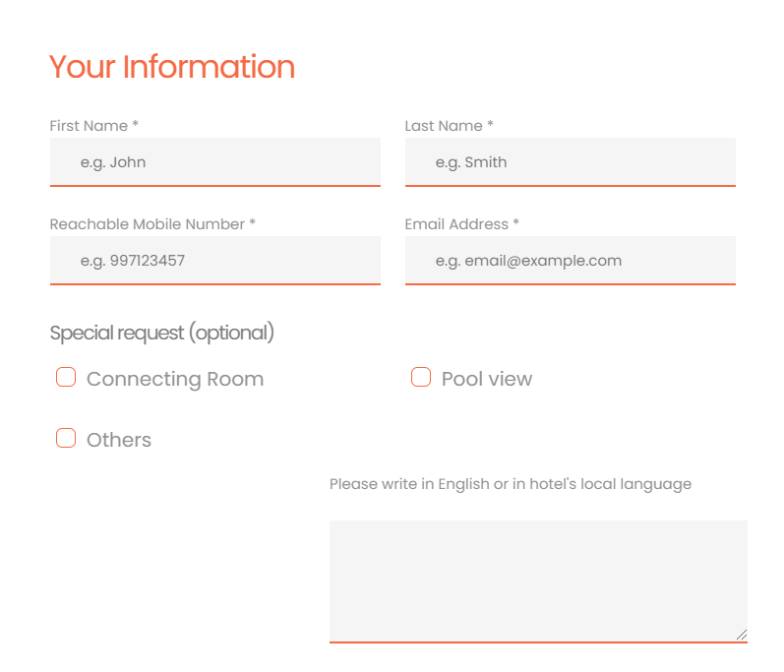The image size is (784, 672).
Task: Click the First Name input field
Action: [215, 162]
